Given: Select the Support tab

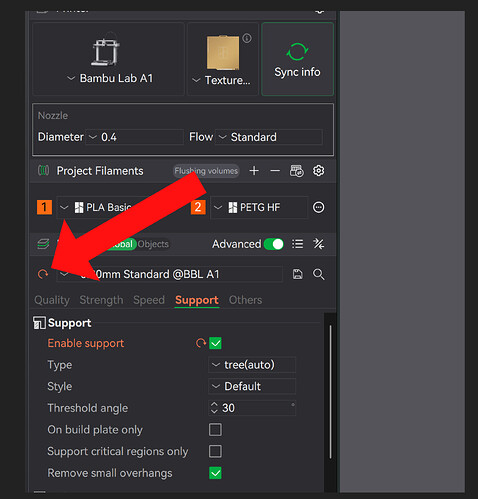Looking at the screenshot, I should pyautogui.click(x=197, y=300).
